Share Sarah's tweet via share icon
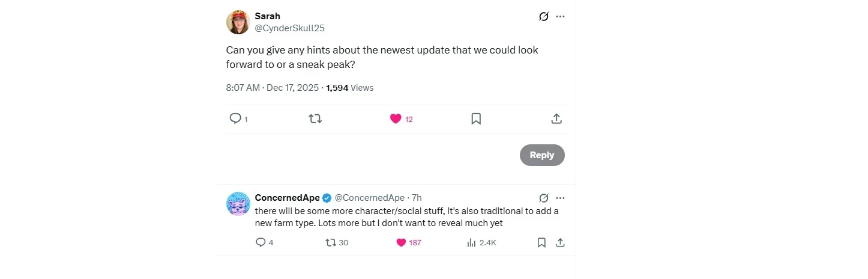Screen dimensions: 868x279 pos(556,118)
